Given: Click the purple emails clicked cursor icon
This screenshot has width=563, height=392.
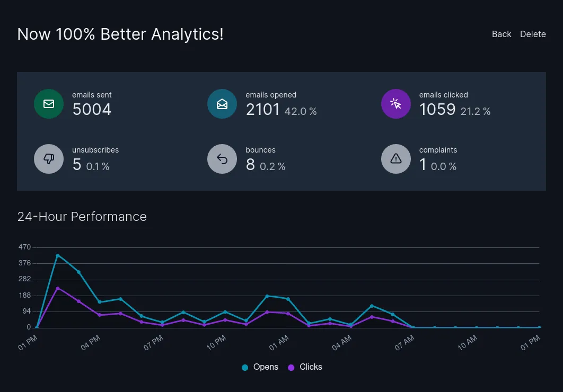Looking at the screenshot, I should [396, 104].
